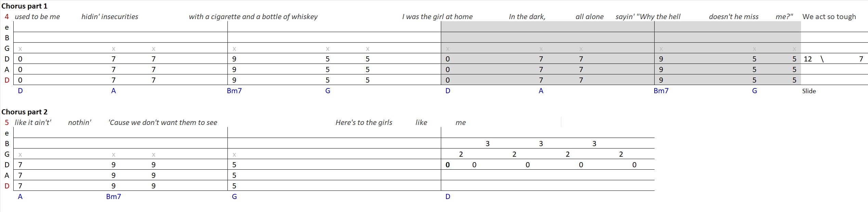The image size is (868, 212).
Task: Select the "Chorus part 2" heading
Action: tap(24, 112)
